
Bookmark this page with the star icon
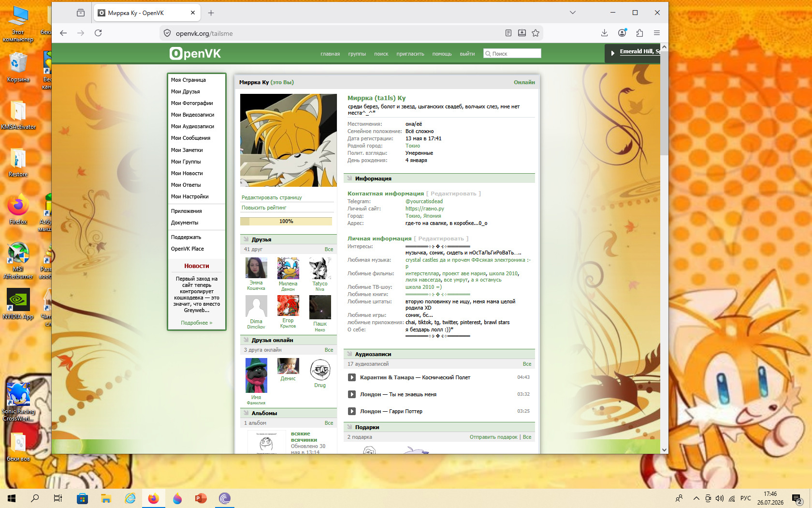536,33
